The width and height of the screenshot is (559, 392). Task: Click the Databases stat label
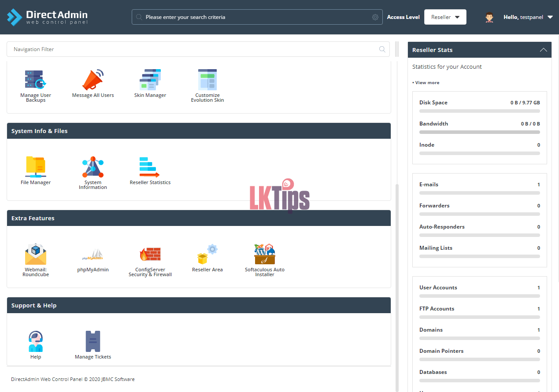[x=433, y=372]
